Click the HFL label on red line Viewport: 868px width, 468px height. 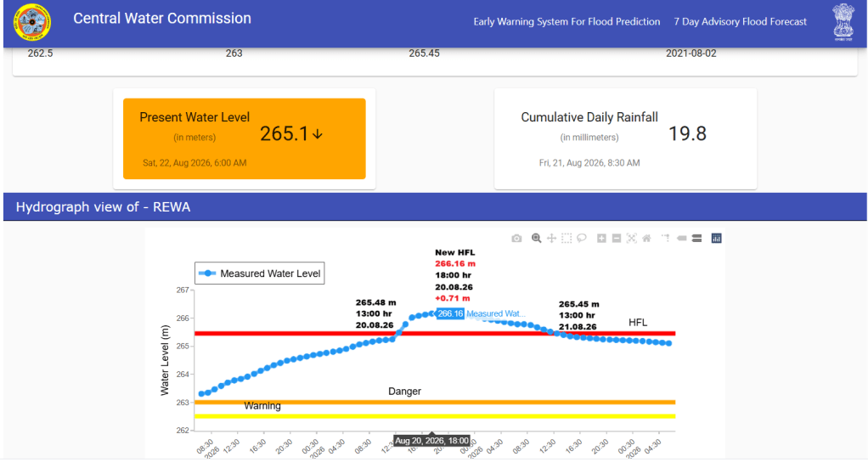pyautogui.click(x=638, y=323)
